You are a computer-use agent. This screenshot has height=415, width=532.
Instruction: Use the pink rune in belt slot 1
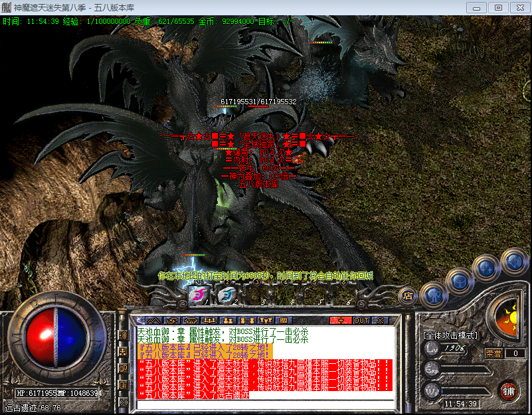pyautogui.click(x=199, y=295)
